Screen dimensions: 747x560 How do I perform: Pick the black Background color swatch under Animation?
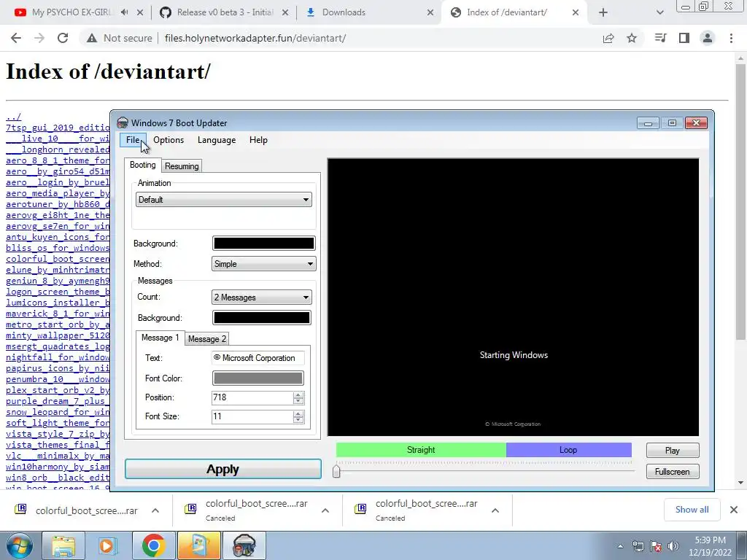coord(263,244)
